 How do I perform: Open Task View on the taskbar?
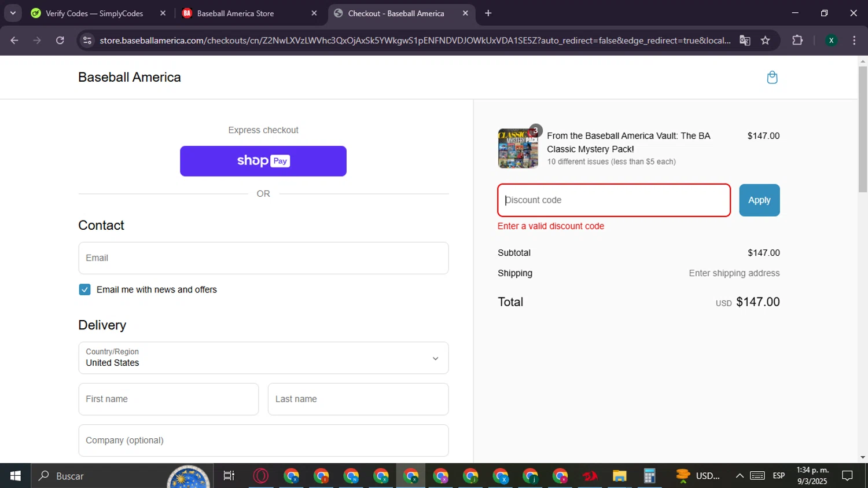(x=229, y=476)
